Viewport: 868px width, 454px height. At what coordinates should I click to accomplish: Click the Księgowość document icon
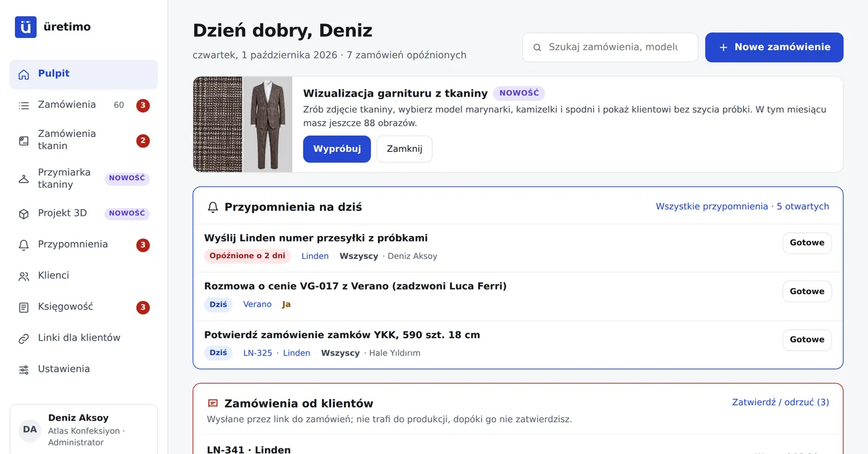coord(24,307)
